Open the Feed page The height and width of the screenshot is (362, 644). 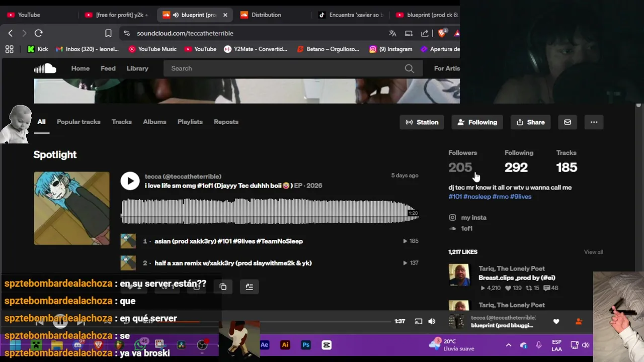pyautogui.click(x=108, y=68)
